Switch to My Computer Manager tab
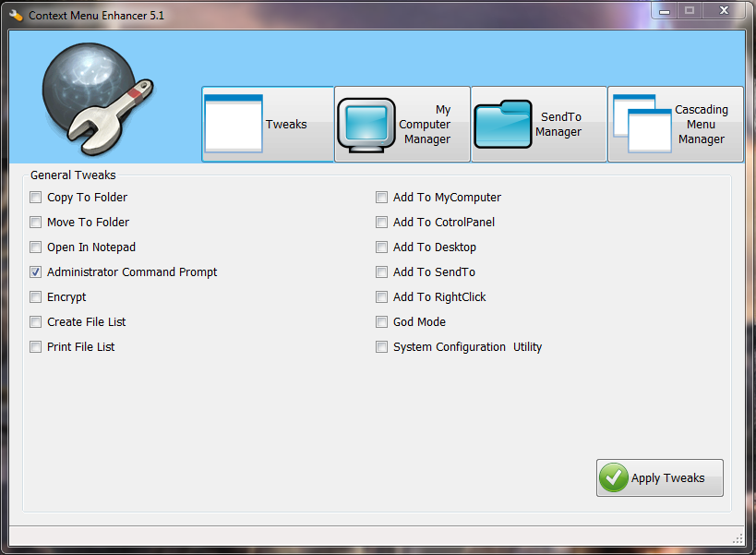This screenshot has height=555, width=756. (x=402, y=125)
